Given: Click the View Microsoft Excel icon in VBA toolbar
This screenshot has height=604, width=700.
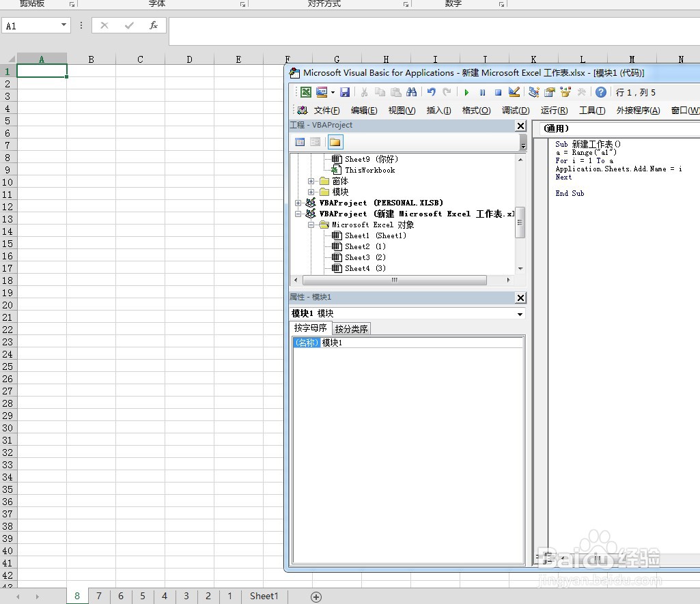Looking at the screenshot, I should (x=306, y=92).
